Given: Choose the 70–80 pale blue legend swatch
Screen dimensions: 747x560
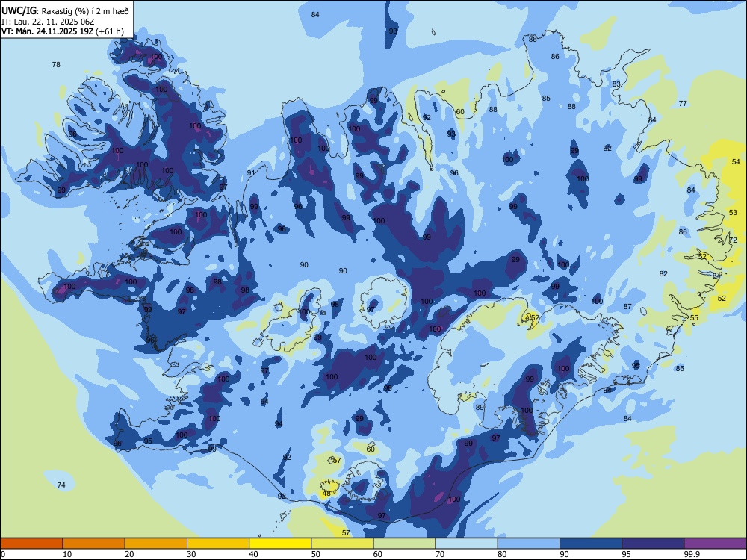Looking at the screenshot, I should pyautogui.click(x=466, y=544).
